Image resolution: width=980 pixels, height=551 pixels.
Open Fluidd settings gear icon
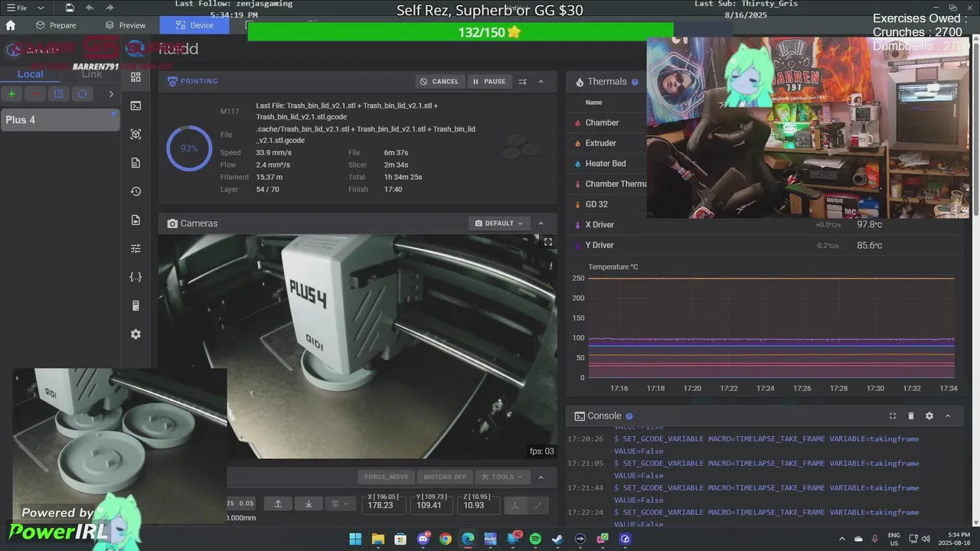[x=136, y=334]
